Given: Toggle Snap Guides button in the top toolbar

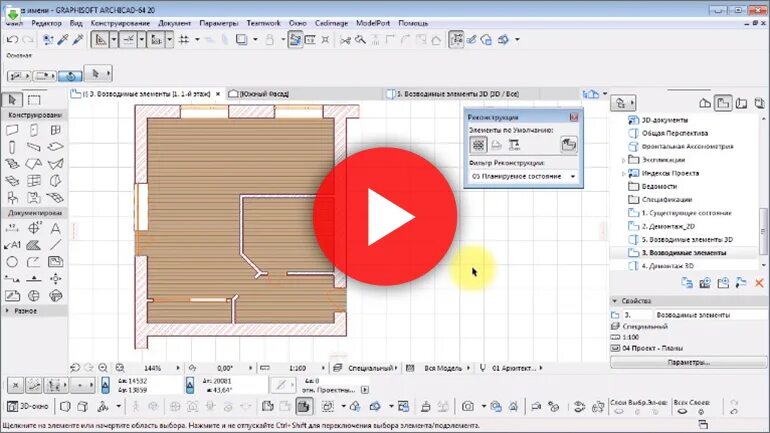Looking at the screenshot, I should pyautogui.click(x=128, y=40).
